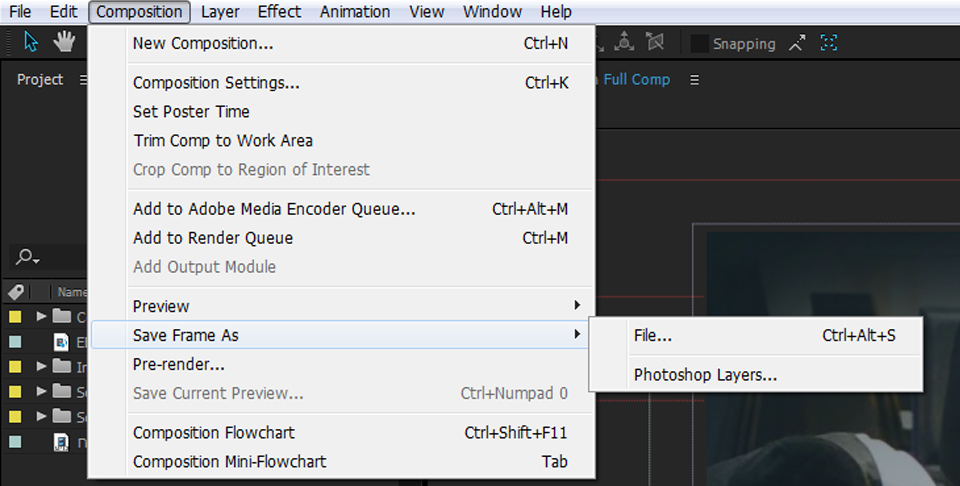
Task: Enable the Snapping checkbox
Action: coord(701,44)
